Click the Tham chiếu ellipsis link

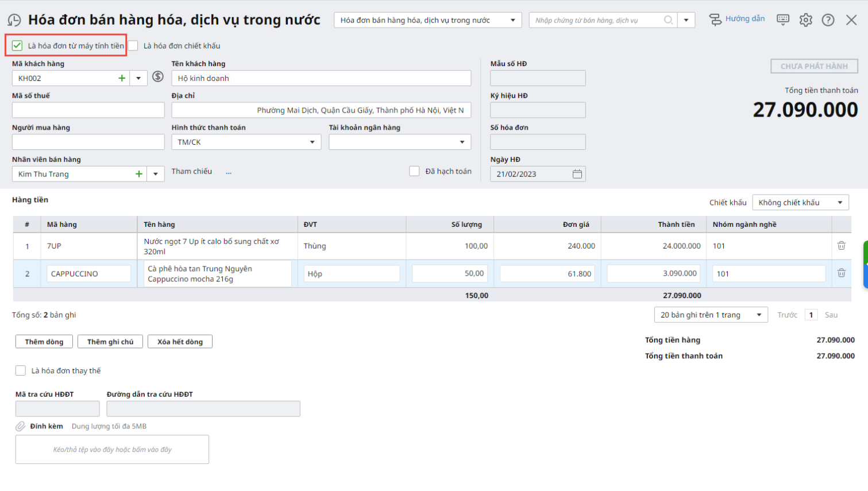(x=229, y=172)
